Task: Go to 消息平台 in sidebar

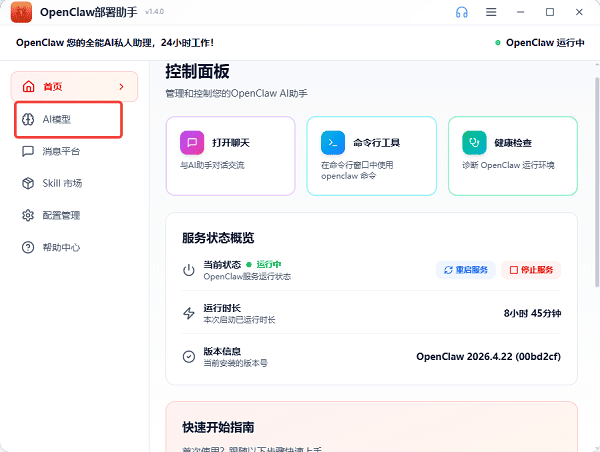Action: pyautogui.click(x=74, y=151)
